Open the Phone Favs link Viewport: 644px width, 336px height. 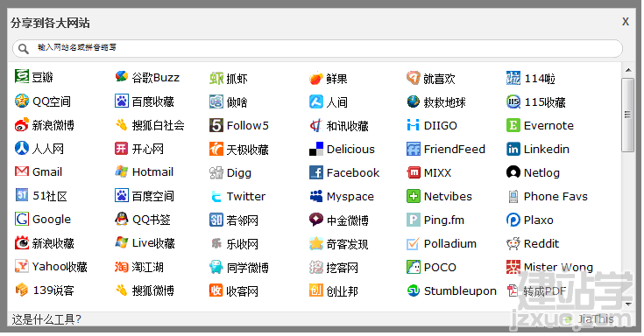556,197
